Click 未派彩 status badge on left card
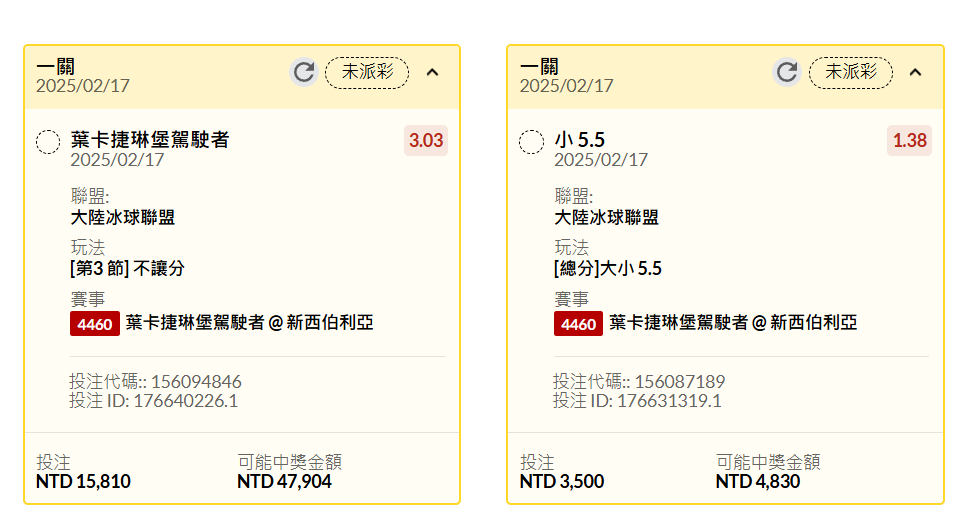Image resolution: width=974 pixels, height=518 pixels. tap(367, 72)
